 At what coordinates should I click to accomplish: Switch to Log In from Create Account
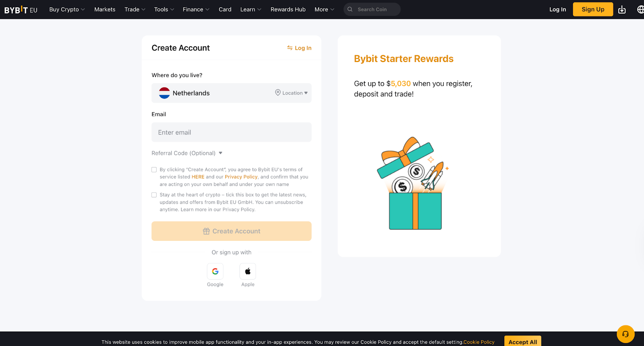coord(299,48)
